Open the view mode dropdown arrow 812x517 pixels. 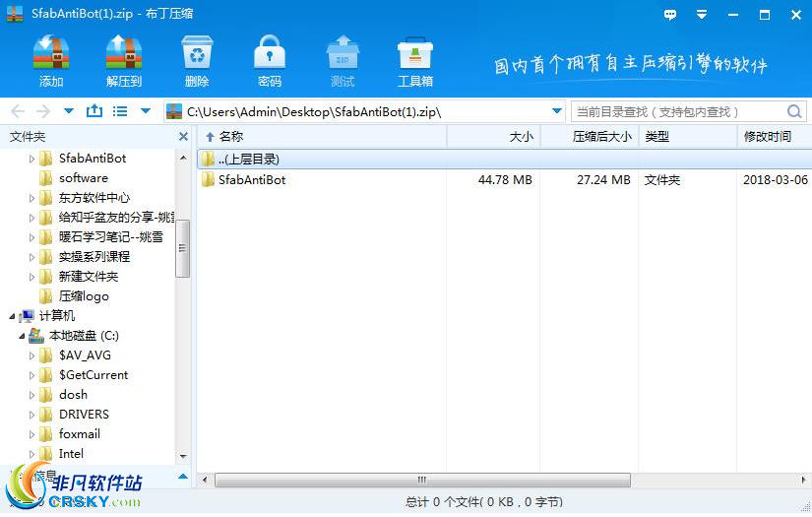tap(146, 111)
